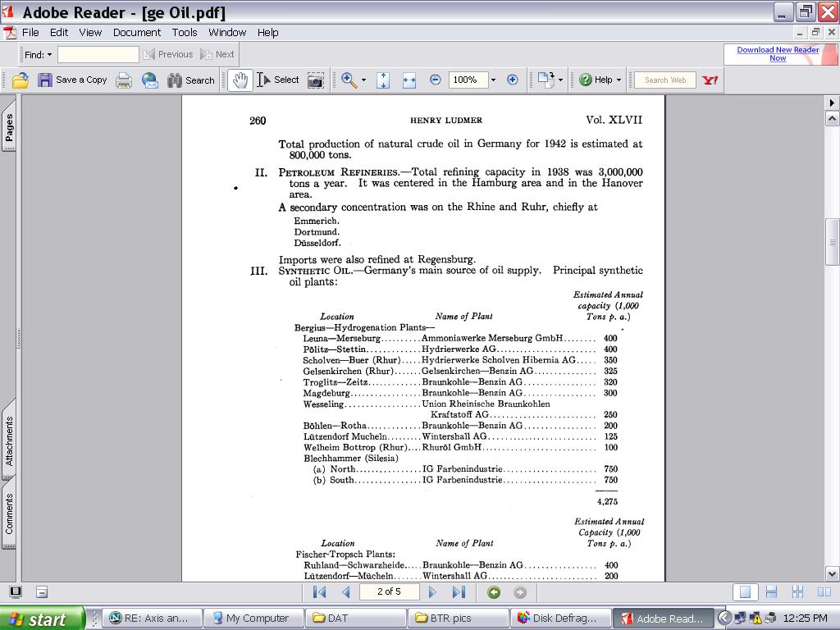Select the Snapshot camera tool

pos(316,80)
